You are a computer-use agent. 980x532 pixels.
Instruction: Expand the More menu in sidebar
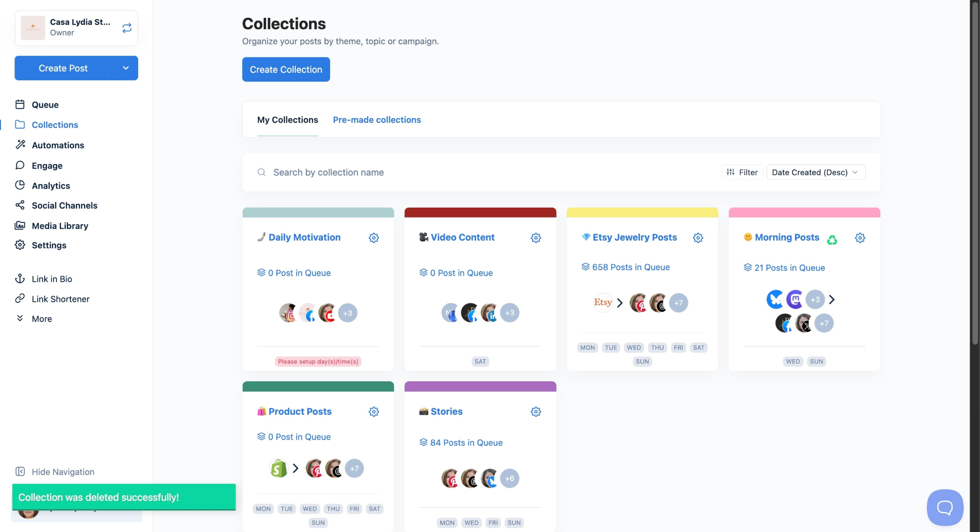click(x=42, y=319)
